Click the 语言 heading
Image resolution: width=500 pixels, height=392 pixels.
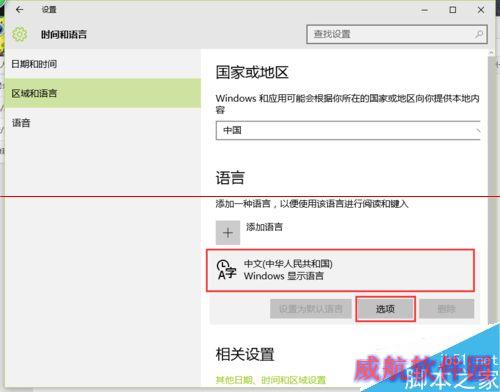point(230,177)
